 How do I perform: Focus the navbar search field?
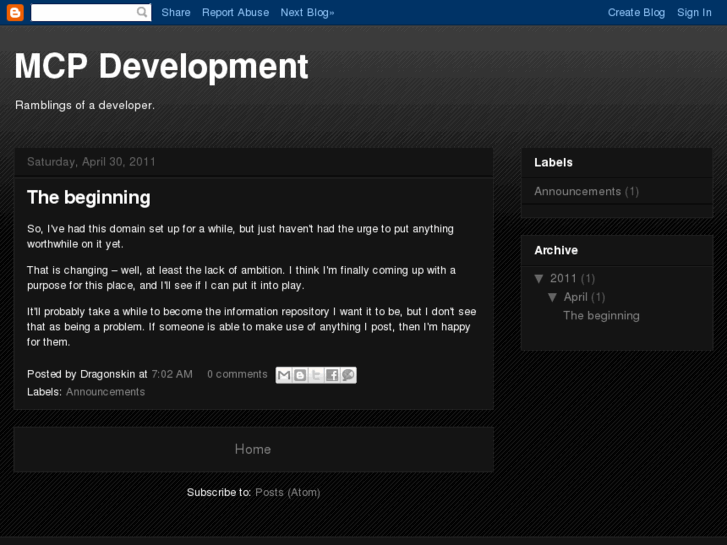(83, 12)
